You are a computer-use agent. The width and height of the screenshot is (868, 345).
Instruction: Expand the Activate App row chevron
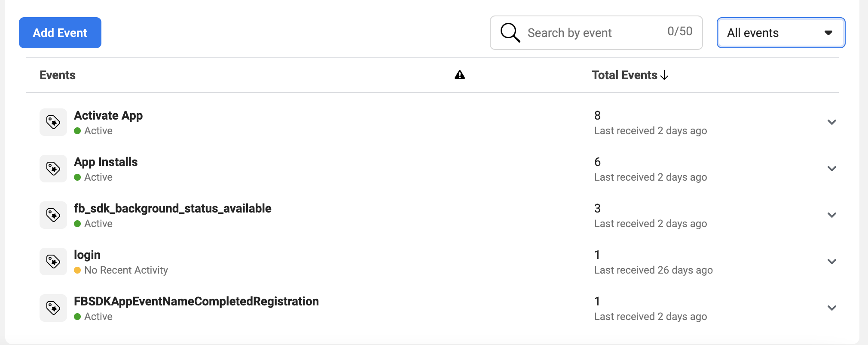[x=831, y=122]
